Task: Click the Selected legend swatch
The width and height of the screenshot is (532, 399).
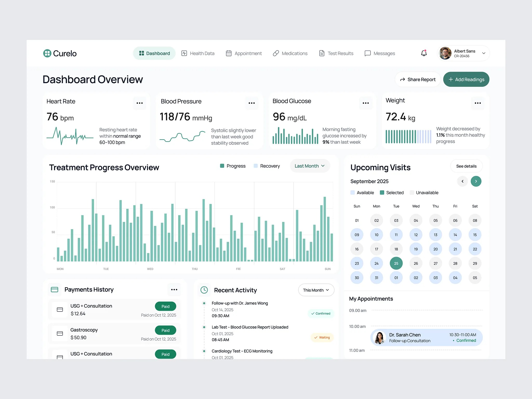Action: click(x=382, y=192)
